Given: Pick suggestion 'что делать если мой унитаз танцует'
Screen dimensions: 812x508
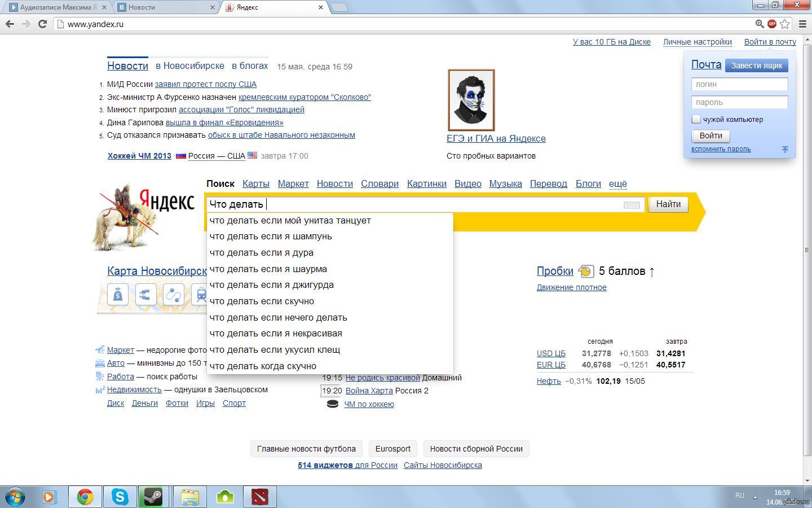Looking at the screenshot, I should pos(330,220).
